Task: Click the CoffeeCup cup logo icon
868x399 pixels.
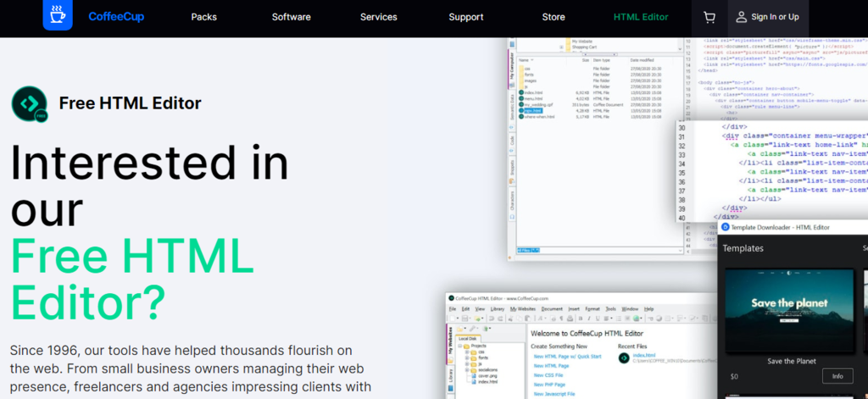Action: (x=58, y=16)
